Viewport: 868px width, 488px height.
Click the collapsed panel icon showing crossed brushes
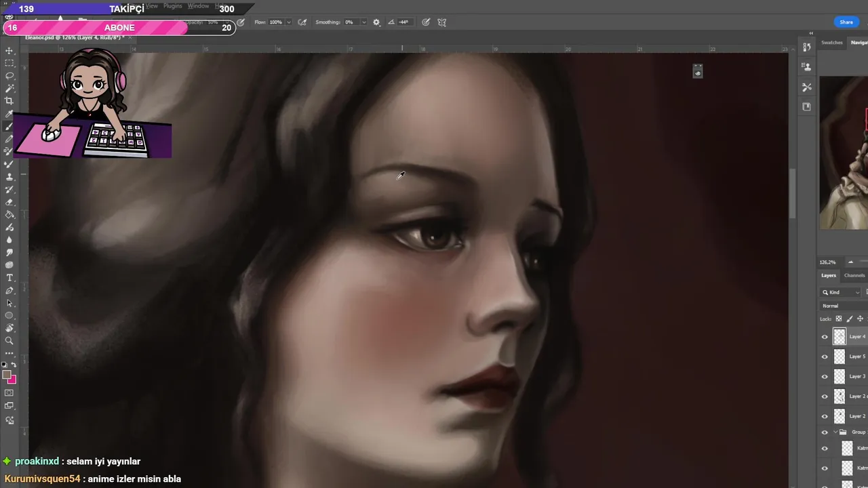806,87
